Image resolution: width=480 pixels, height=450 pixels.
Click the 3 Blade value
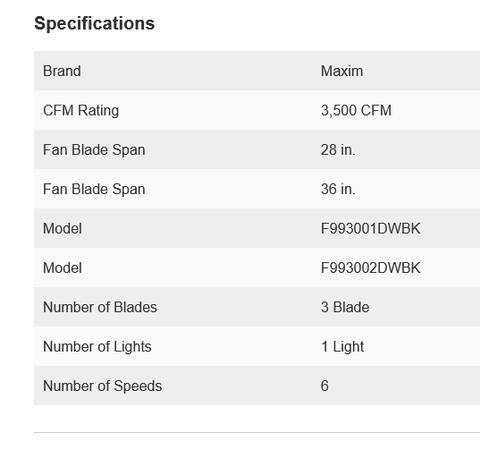pos(345,307)
